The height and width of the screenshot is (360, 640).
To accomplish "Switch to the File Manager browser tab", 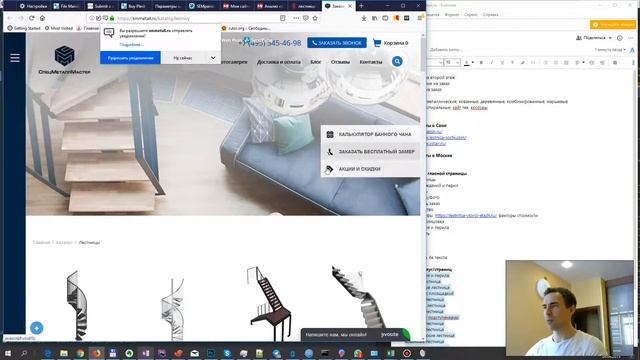I will (67, 6).
